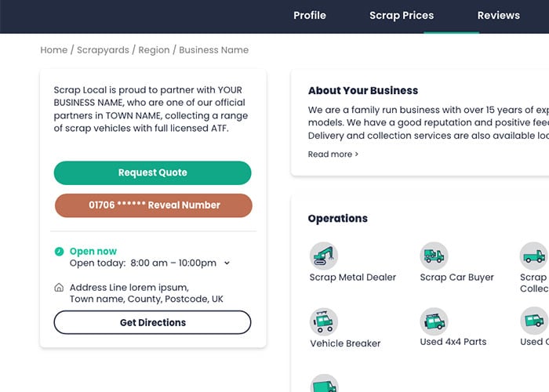549x392 pixels.
Task: Click the green clock opening-hours icon
Action: coord(59,252)
